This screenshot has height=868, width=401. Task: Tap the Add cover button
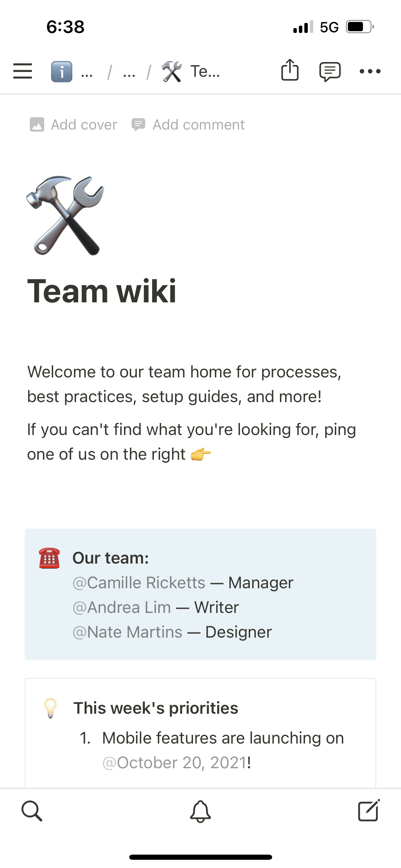coord(74,125)
